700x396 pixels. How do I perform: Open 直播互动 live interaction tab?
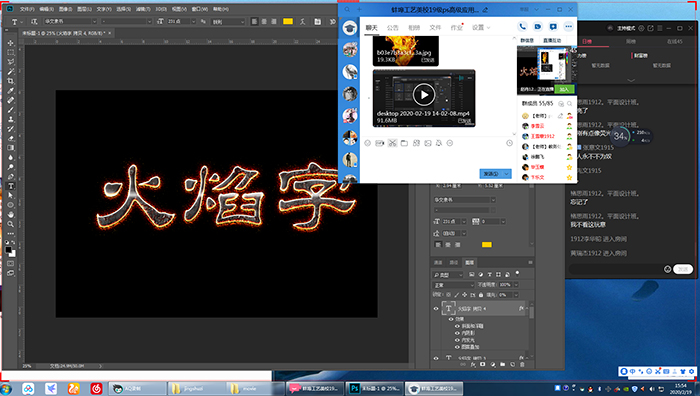point(552,41)
